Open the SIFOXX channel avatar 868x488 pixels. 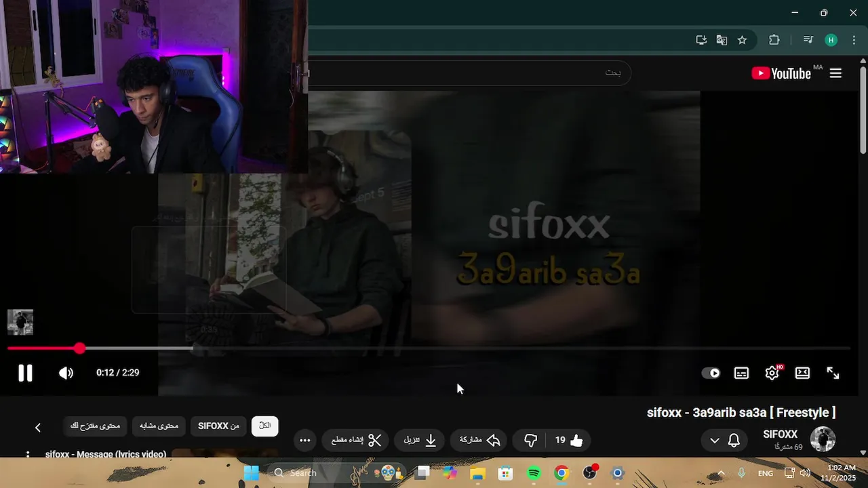(x=823, y=439)
